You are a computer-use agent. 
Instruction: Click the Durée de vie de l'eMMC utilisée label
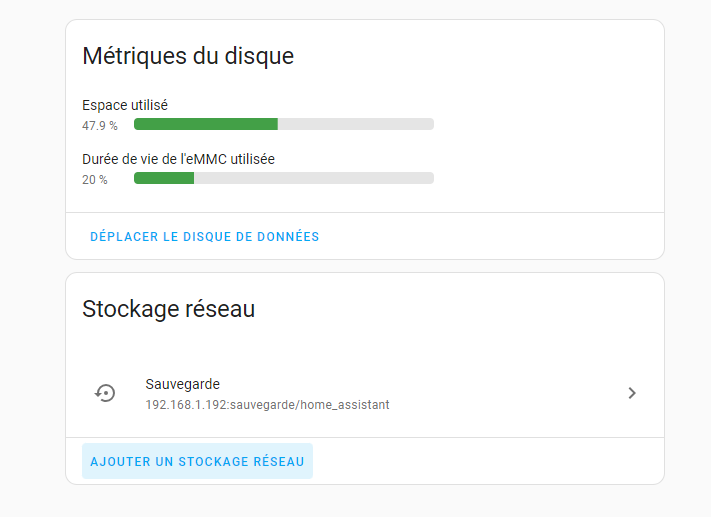coord(178,159)
